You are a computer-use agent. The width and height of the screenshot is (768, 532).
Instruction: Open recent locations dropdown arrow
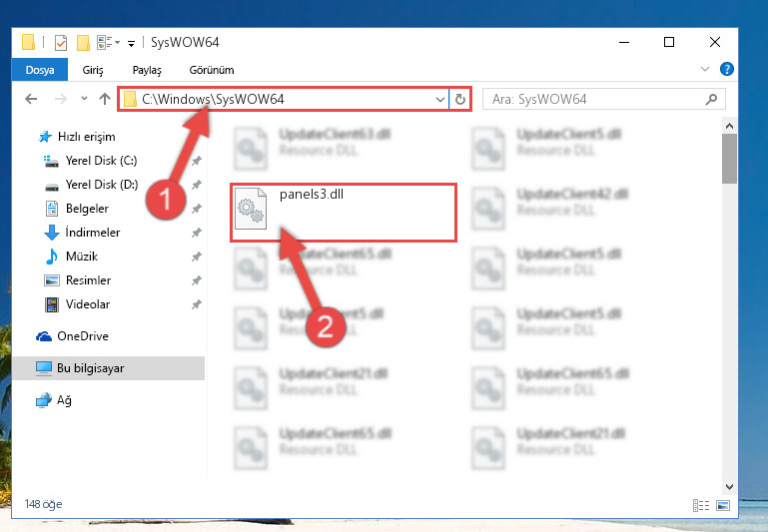click(84, 99)
